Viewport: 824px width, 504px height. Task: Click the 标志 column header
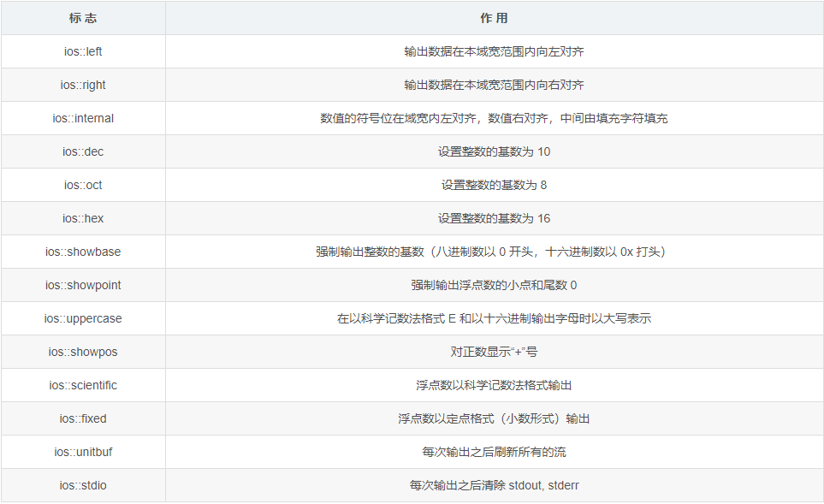tap(83, 18)
